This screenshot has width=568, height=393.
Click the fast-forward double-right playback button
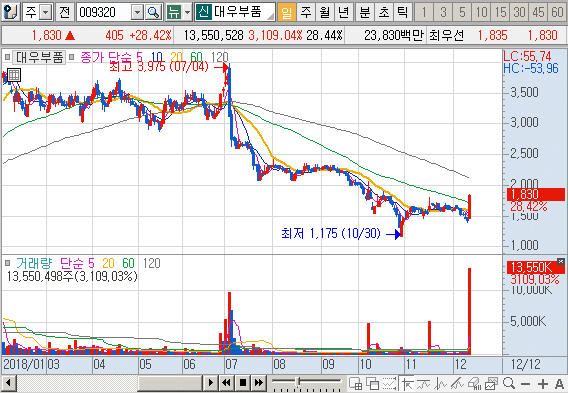pos(259,383)
